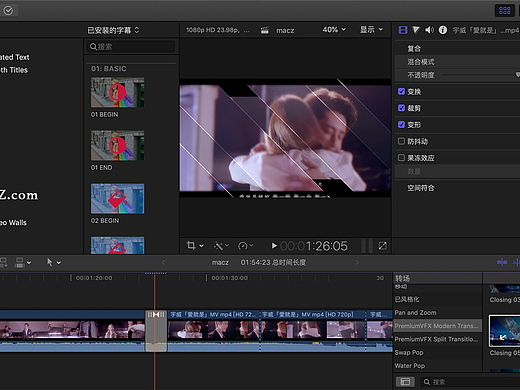Open the magic wand enhancements menu

221,246
